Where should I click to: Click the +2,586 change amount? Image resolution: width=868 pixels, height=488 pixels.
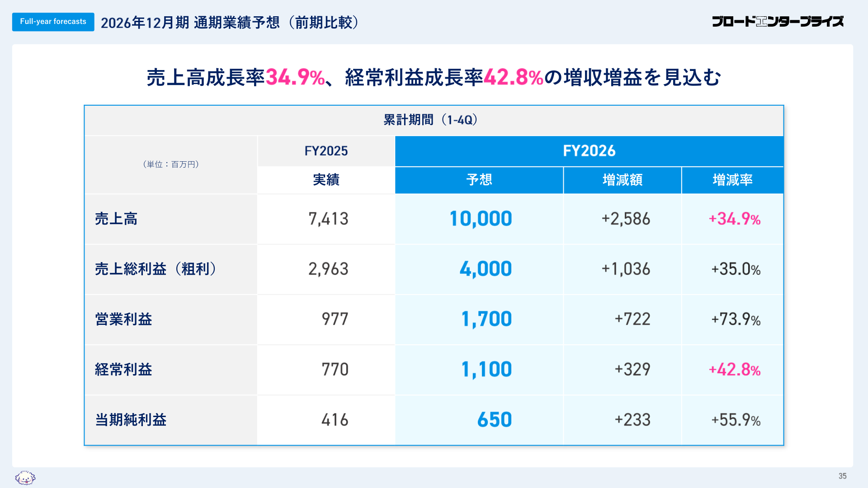tap(626, 219)
